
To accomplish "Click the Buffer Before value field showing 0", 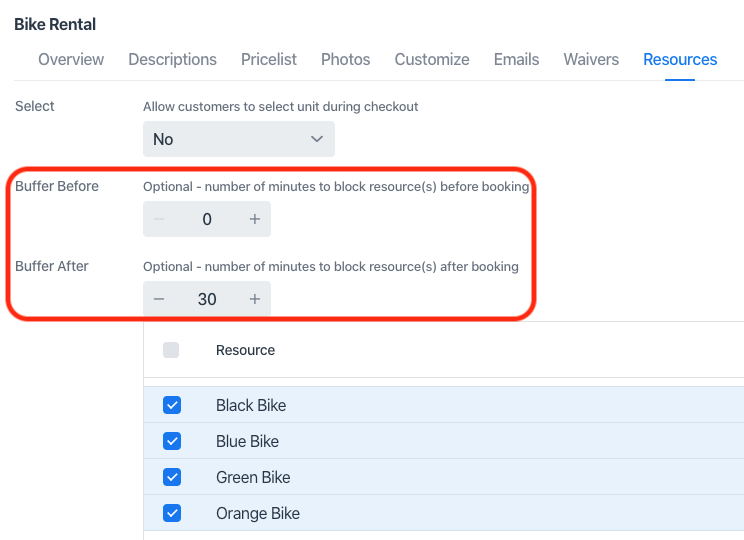I will pyautogui.click(x=207, y=219).
